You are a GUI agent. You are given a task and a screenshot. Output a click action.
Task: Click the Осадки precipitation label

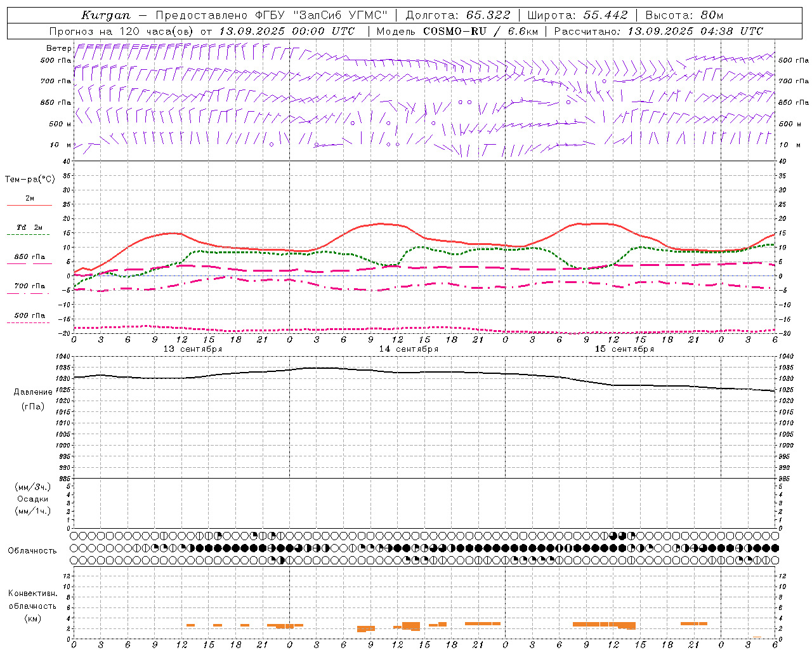32,499
